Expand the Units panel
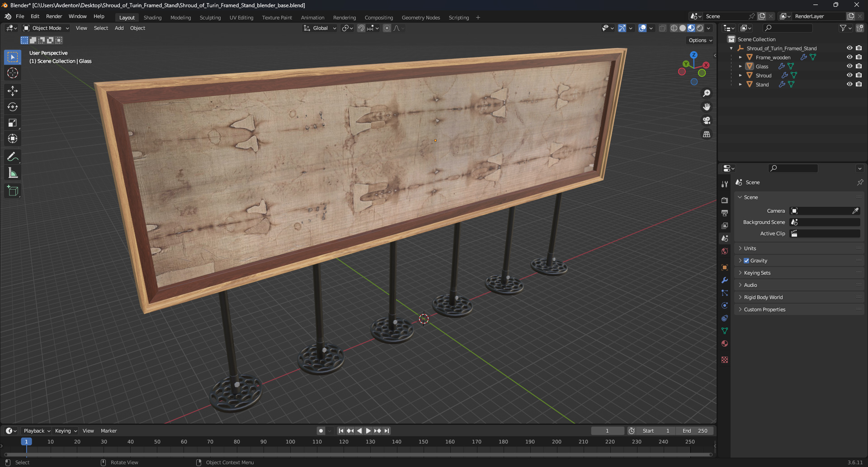The width and height of the screenshot is (868, 467). (799, 248)
